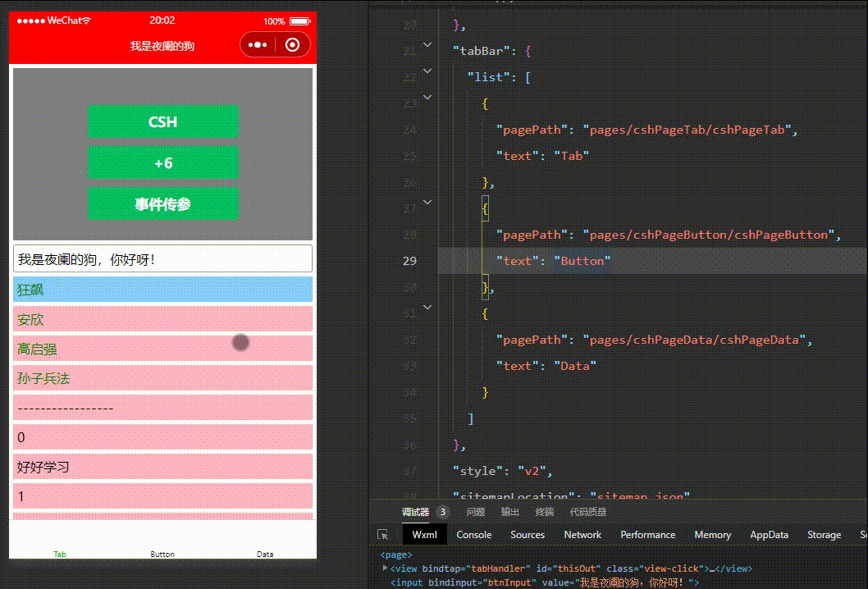The height and width of the screenshot is (589, 868).
Task: Switch to the AppData devtools tab
Action: click(769, 535)
